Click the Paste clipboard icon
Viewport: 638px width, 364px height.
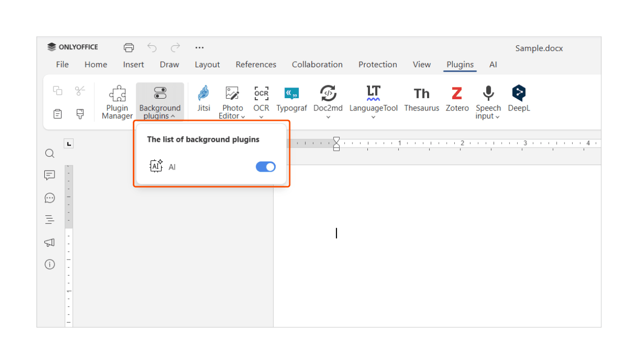click(58, 114)
